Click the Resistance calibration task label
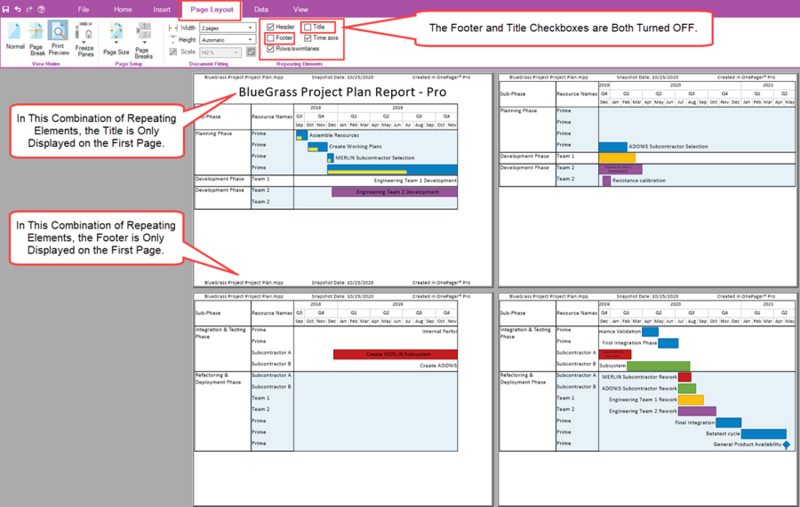Image resolution: width=800 pixels, height=507 pixels. (639, 181)
